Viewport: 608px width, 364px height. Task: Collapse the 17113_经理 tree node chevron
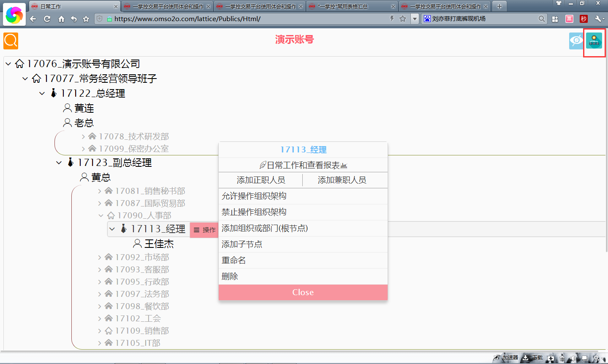point(112,229)
